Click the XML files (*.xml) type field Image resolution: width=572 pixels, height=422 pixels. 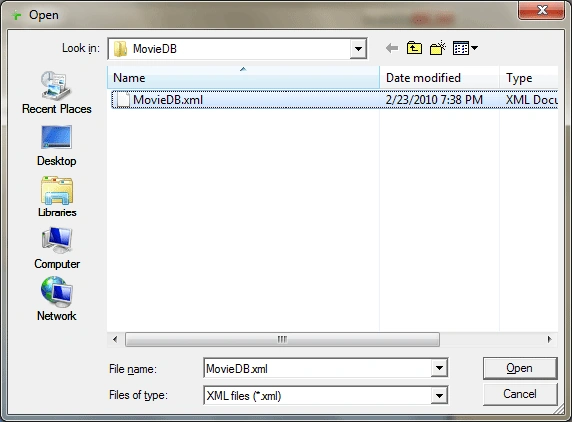click(317, 396)
